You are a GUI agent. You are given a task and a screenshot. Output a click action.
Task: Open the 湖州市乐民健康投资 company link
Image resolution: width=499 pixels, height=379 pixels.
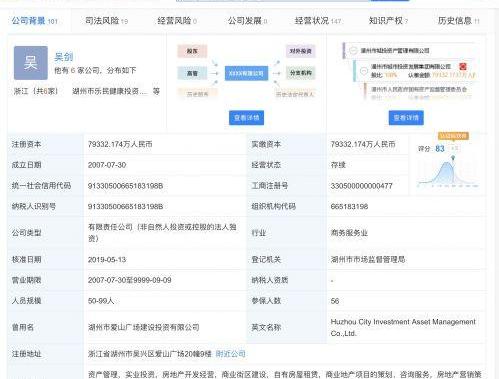point(110,91)
